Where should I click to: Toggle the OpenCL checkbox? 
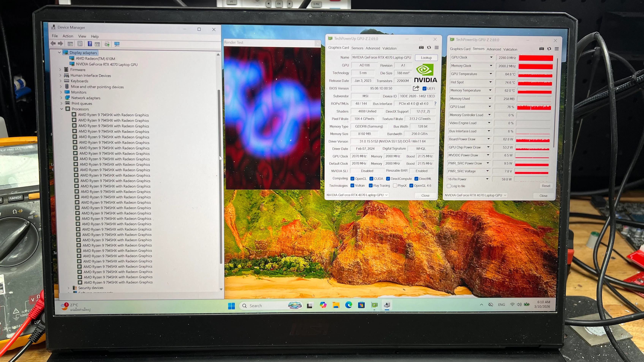pyautogui.click(x=352, y=179)
